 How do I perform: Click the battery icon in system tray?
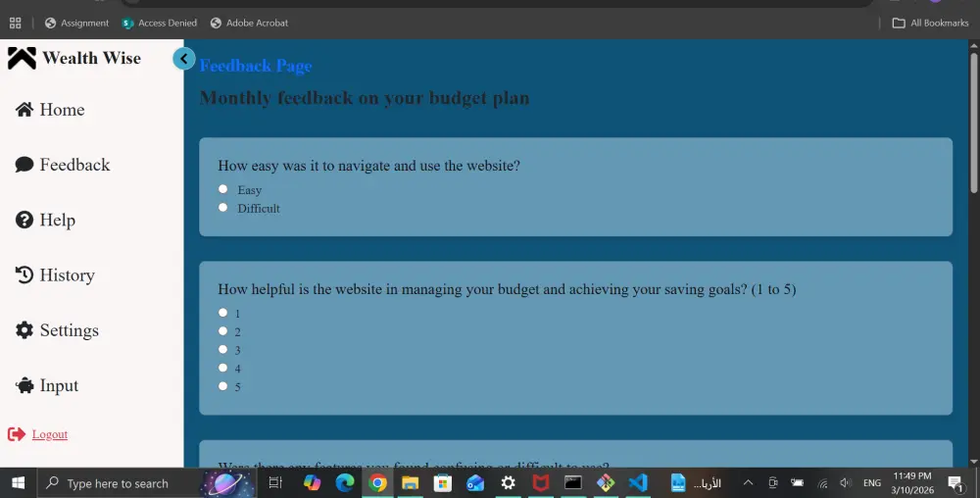pos(798,483)
